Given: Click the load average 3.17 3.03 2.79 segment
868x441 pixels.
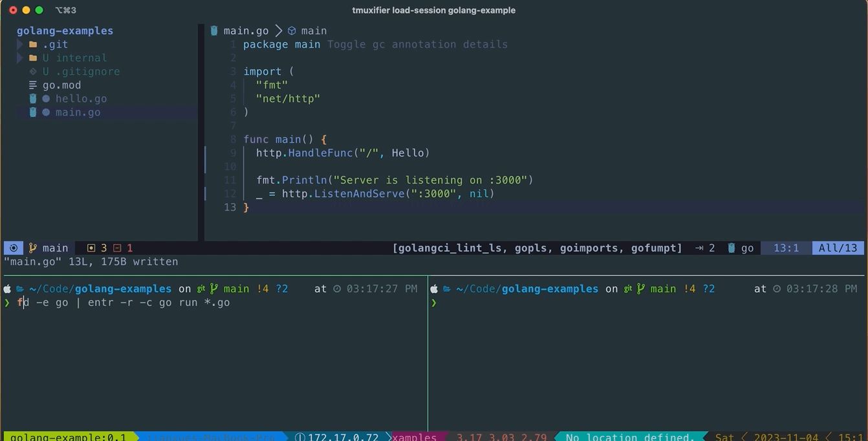Looking at the screenshot, I should 501,437.
